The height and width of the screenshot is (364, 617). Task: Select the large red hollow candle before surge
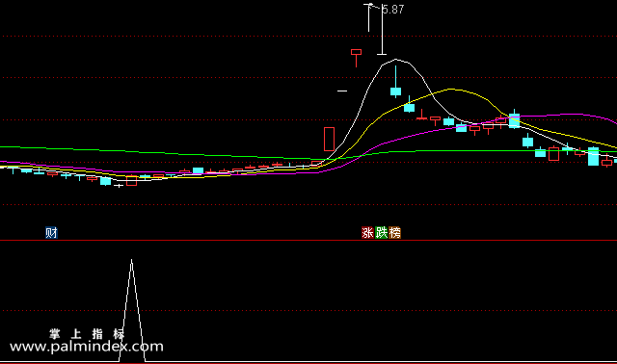point(329,140)
